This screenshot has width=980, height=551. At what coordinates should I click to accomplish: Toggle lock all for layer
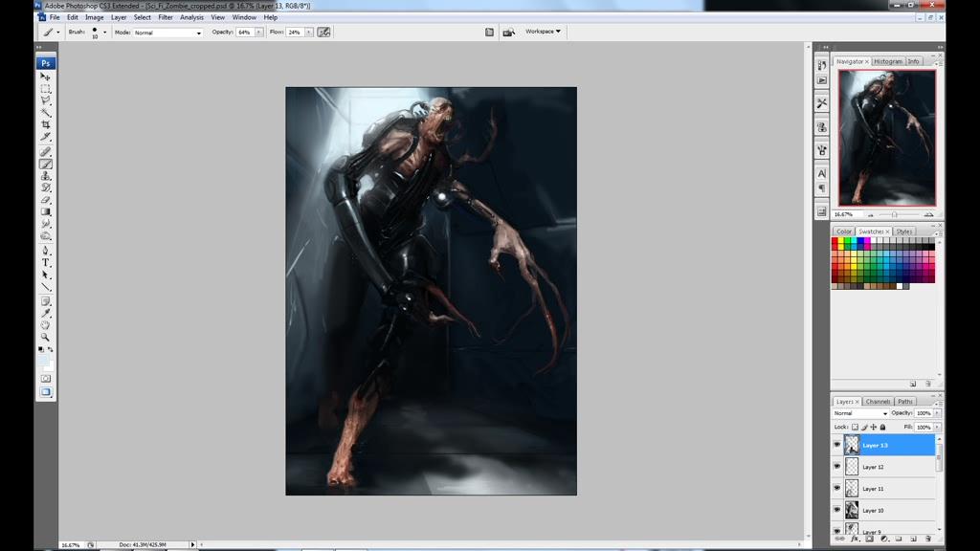pos(883,428)
